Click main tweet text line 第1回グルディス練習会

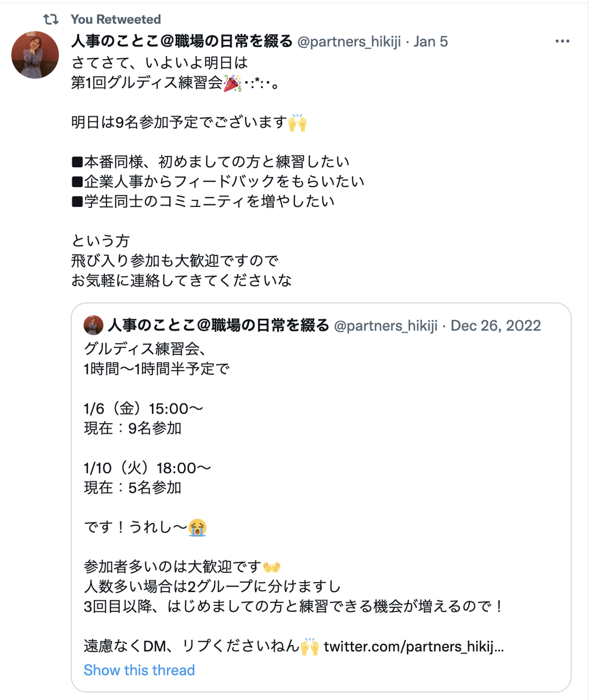click(147, 83)
